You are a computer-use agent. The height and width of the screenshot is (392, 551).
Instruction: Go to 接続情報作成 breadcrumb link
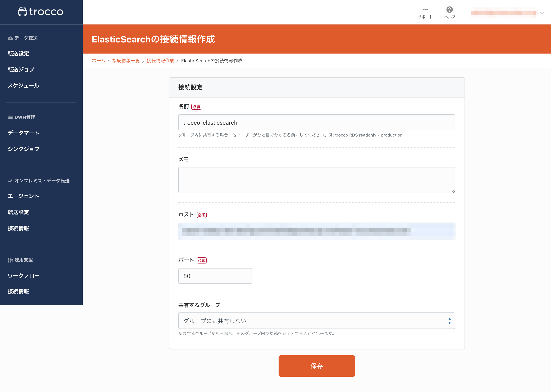[160, 61]
